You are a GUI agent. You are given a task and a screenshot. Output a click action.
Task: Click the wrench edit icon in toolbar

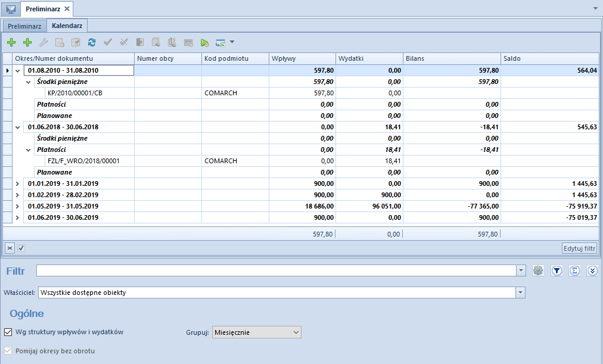click(43, 42)
